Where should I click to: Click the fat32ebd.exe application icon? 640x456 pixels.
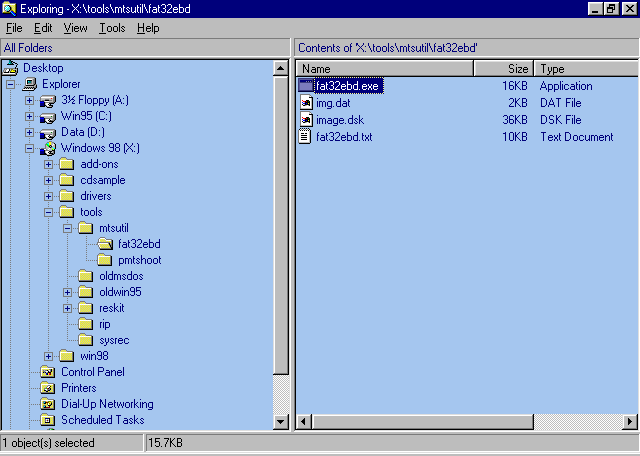[x=306, y=86]
